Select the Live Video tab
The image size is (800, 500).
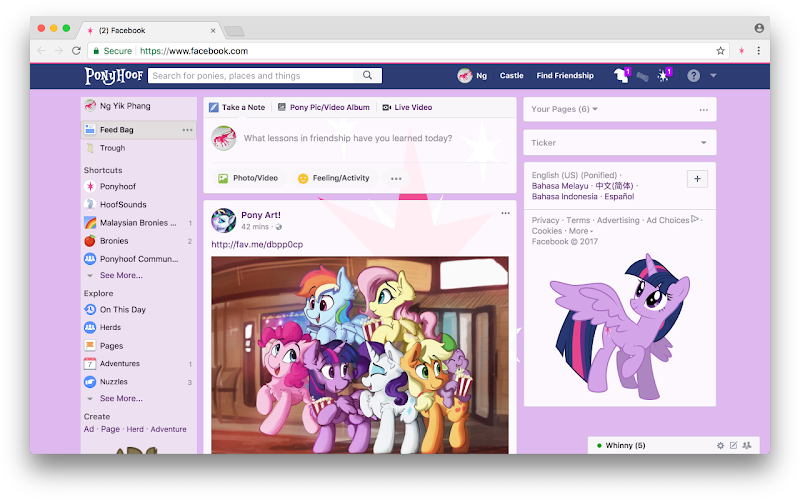(407, 107)
